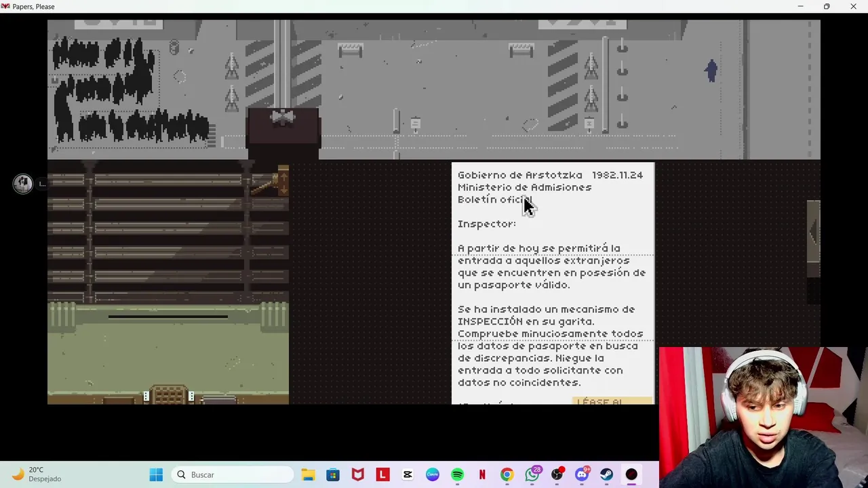This screenshot has height=488, width=868.
Task: Click the taskbar icon right of Steam
Action: click(631, 475)
